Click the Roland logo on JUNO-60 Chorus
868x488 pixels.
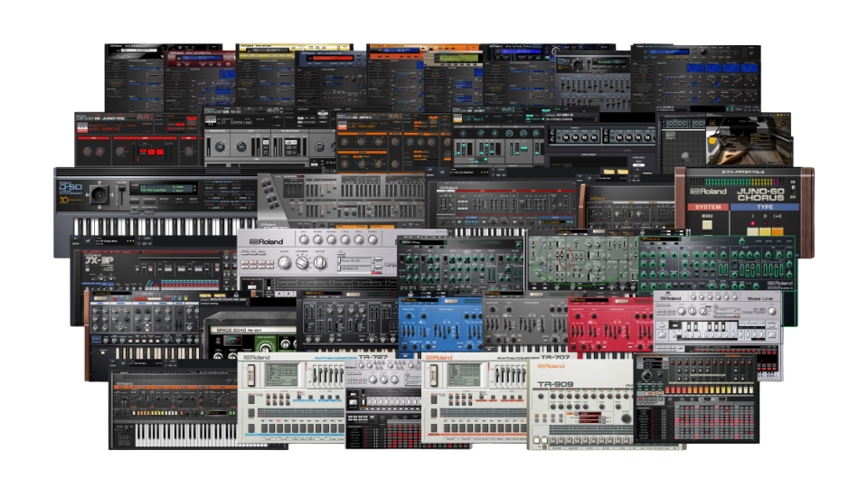click(708, 192)
